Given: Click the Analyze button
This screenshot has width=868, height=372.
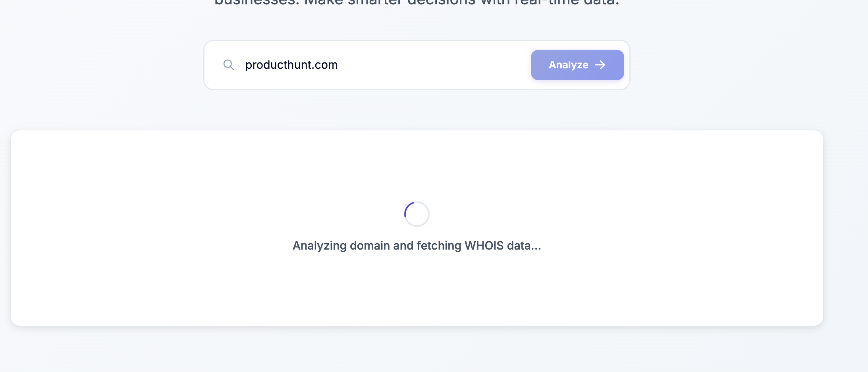Looking at the screenshot, I should pos(577,65).
